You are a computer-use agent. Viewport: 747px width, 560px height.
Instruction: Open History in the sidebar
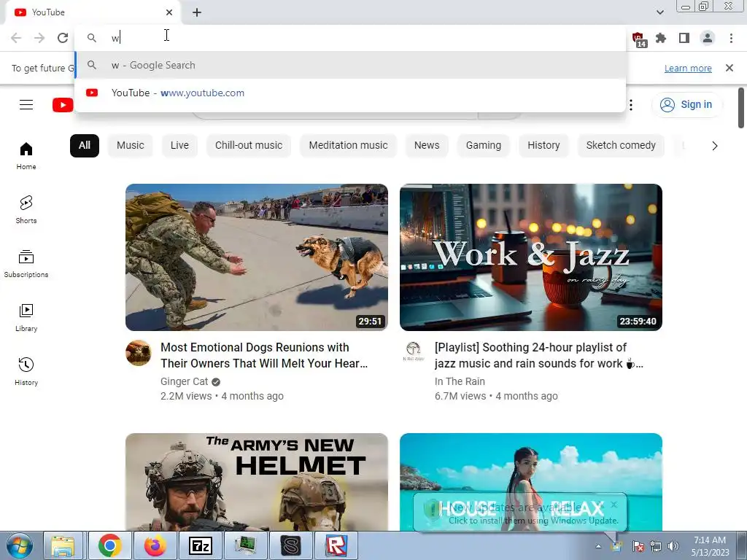[x=26, y=371]
